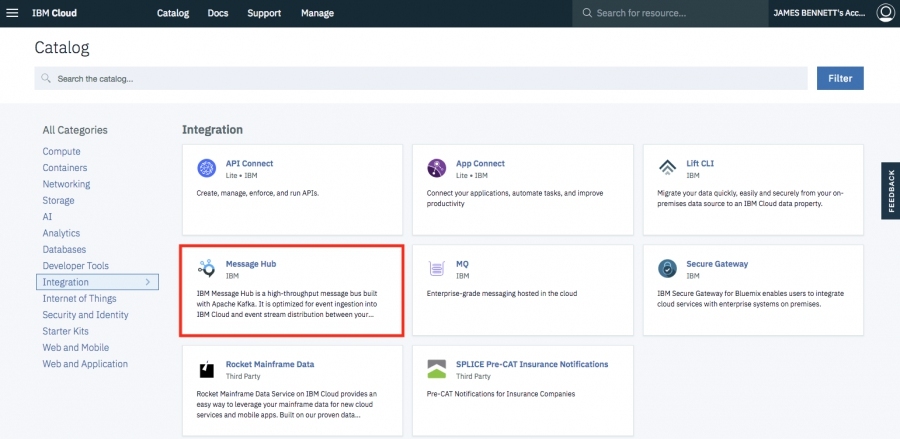Image resolution: width=900 pixels, height=439 pixels.
Task: Select the Security and Identity category
Action: [86, 315]
